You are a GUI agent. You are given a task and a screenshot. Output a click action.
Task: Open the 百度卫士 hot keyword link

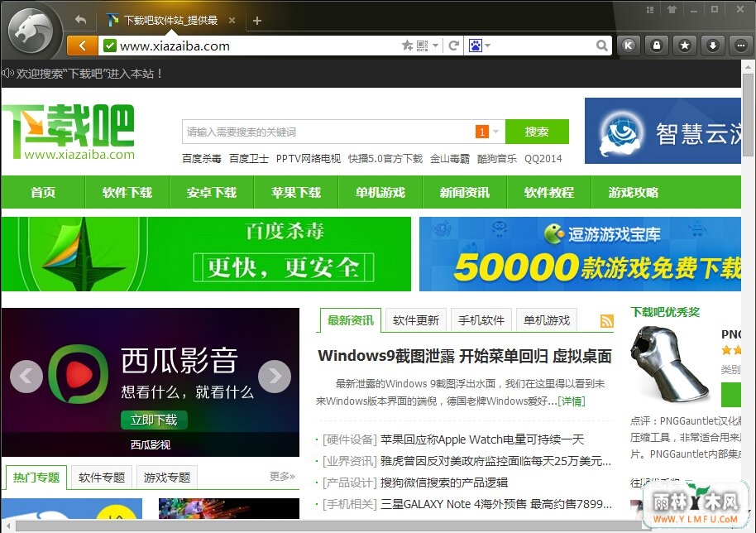point(249,159)
